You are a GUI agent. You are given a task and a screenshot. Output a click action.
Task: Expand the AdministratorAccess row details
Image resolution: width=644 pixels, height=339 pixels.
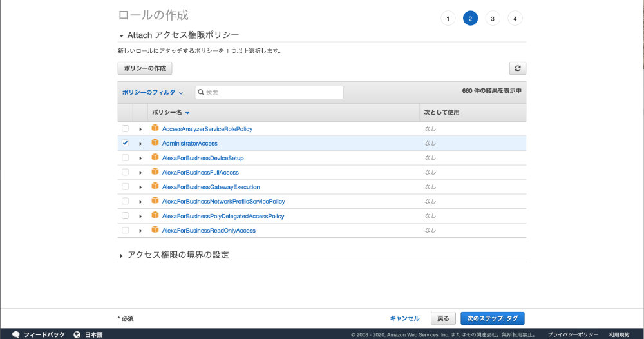[x=140, y=144]
